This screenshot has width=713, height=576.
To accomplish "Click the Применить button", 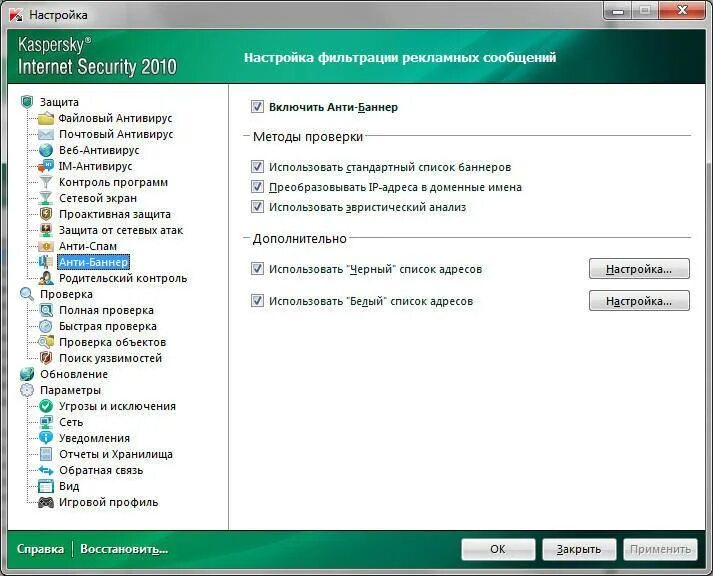I will click(x=660, y=549).
